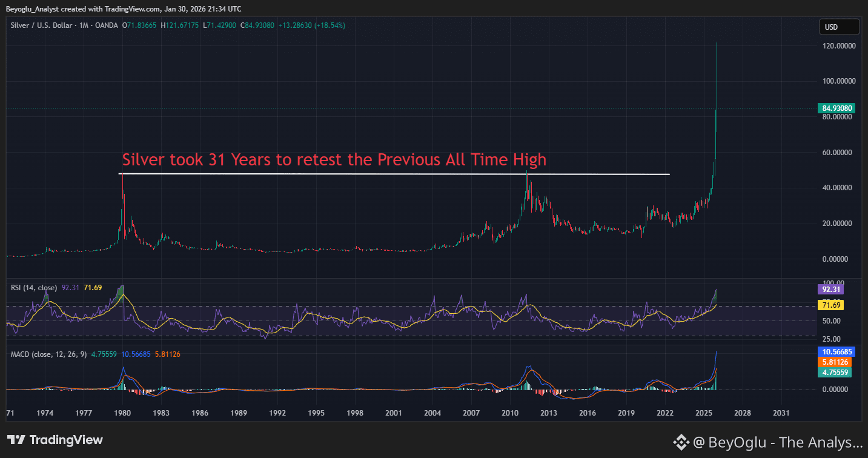Click the H121.67175 high value in the header
This screenshot has width=868, height=458.
pos(181,25)
